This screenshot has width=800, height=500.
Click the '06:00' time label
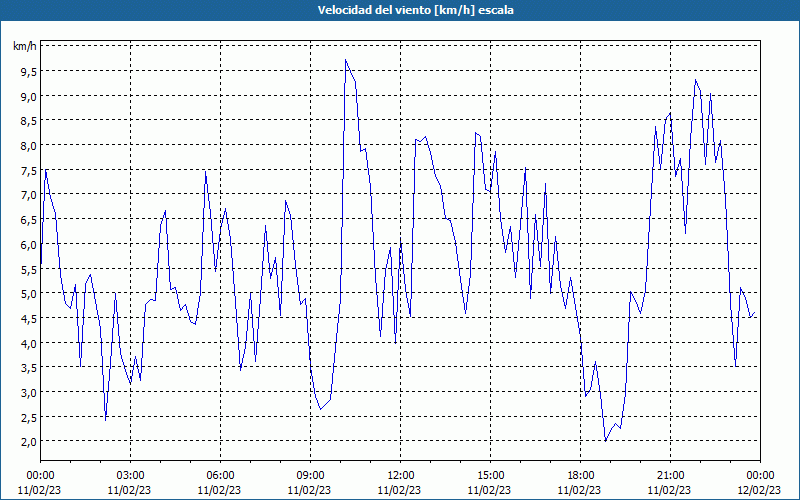[220, 476]
